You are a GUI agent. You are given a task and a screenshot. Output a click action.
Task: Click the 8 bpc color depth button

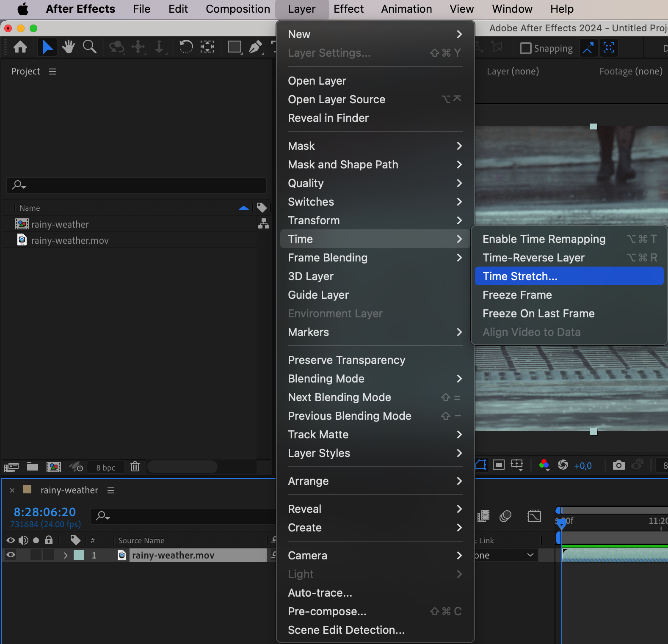pos(105,468)
